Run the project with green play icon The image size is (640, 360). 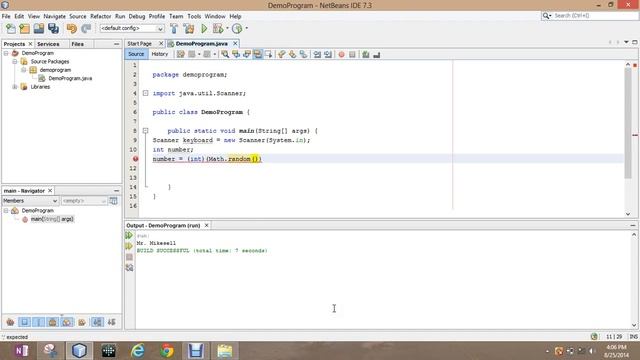204,29
